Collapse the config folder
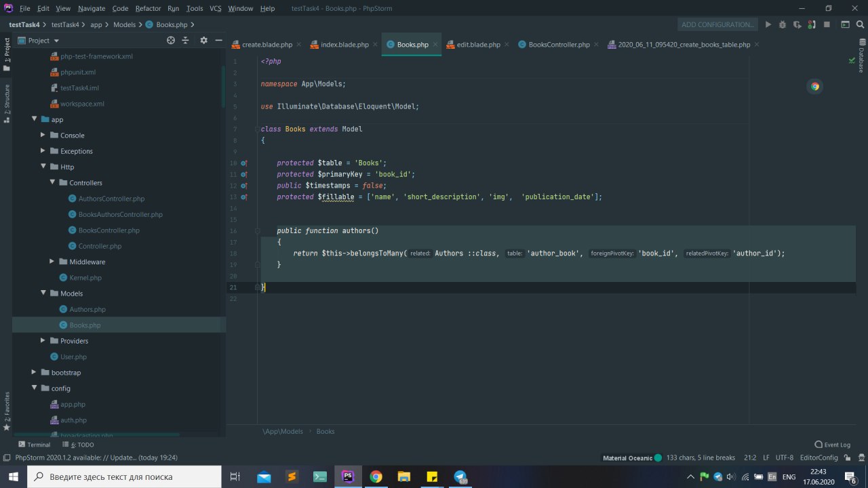Screen dimensions: 868x488 pos(35,388)
